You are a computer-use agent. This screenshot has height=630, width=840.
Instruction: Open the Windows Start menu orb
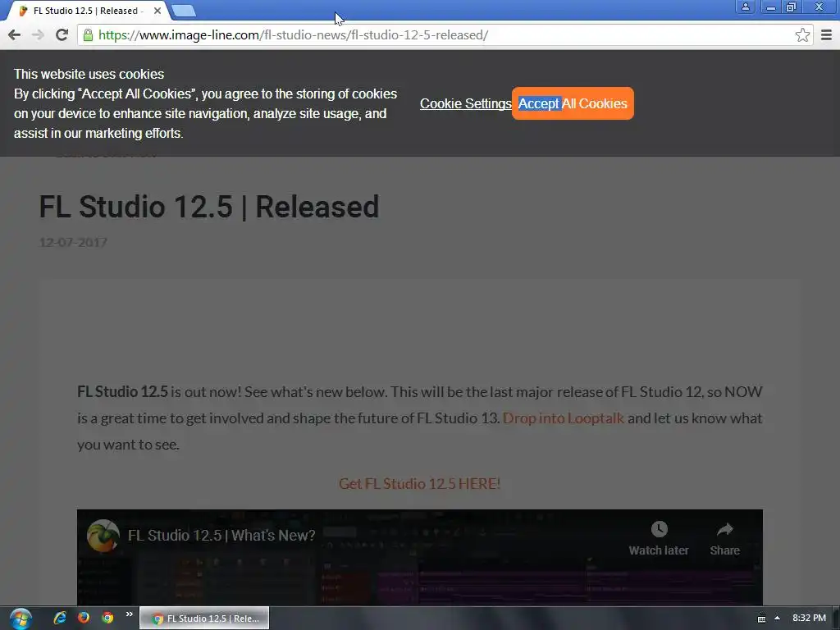point(21,619)
